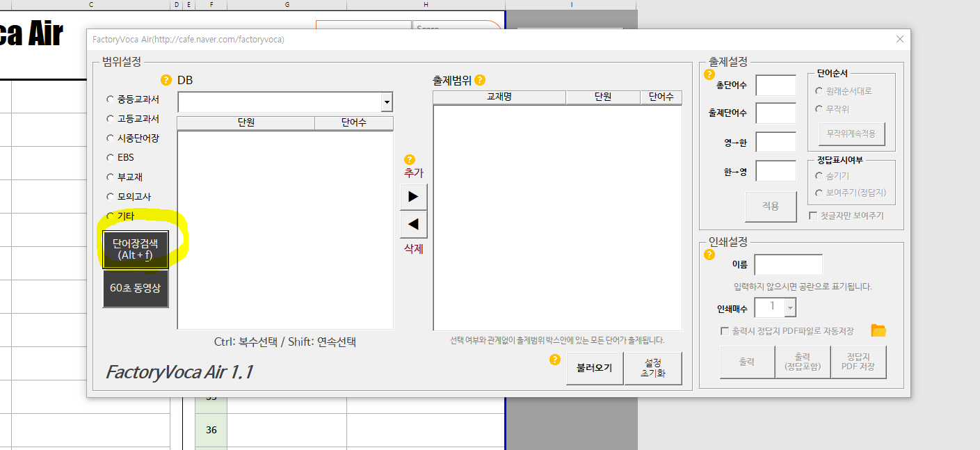The width and height of the screenshot is (980, 450).
Task: Remove words using the 삭제 left arrow
Action: point(413,225)
